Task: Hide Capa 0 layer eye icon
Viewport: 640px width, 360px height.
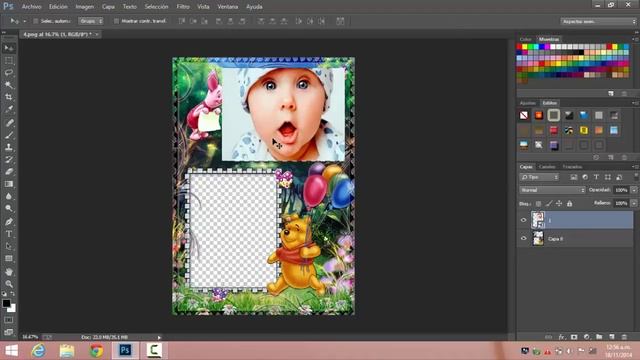Action: (x=524, y=238)
